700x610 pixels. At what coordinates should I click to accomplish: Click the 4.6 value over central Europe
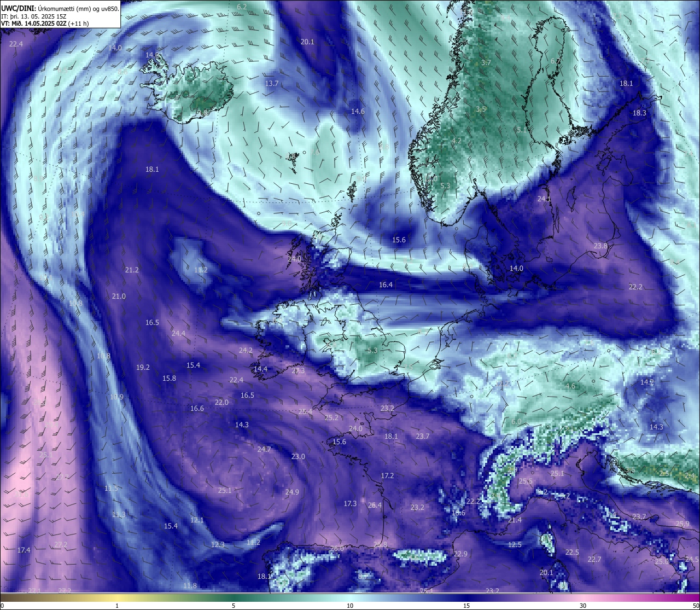570,386
